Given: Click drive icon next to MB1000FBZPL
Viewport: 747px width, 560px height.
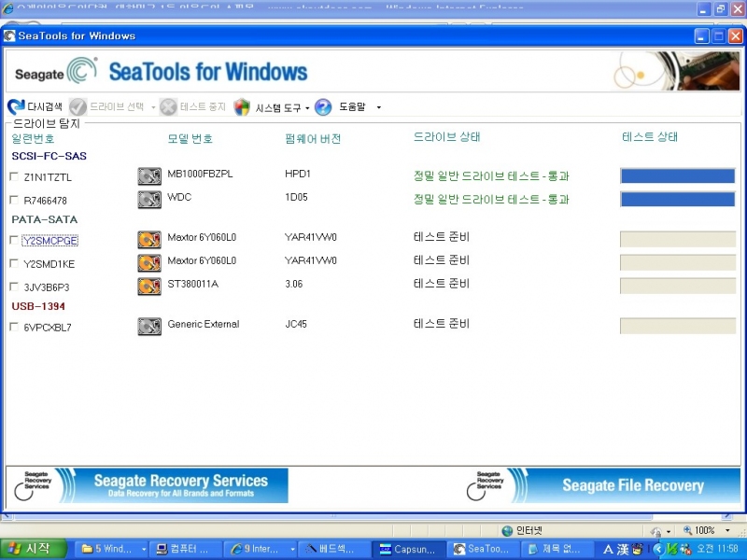Looking at the screenshot, I should (x=149, y=175).
